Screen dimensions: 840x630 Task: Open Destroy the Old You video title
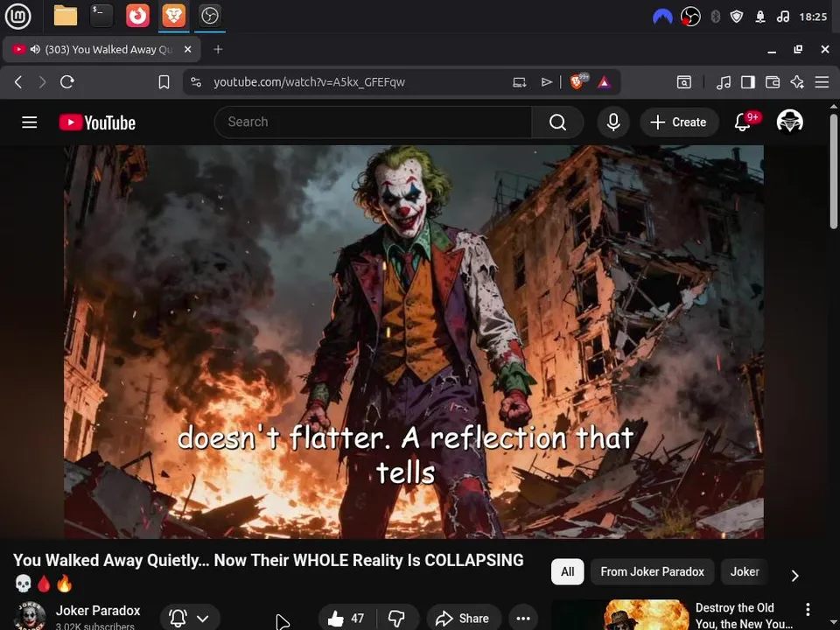coord(744,615)
